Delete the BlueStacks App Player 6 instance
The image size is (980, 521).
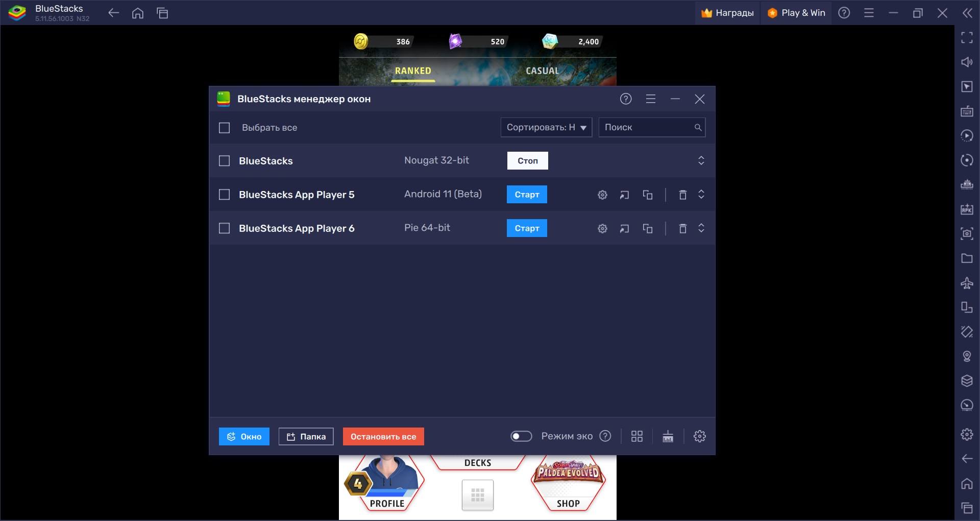click(x=682, y=228)
